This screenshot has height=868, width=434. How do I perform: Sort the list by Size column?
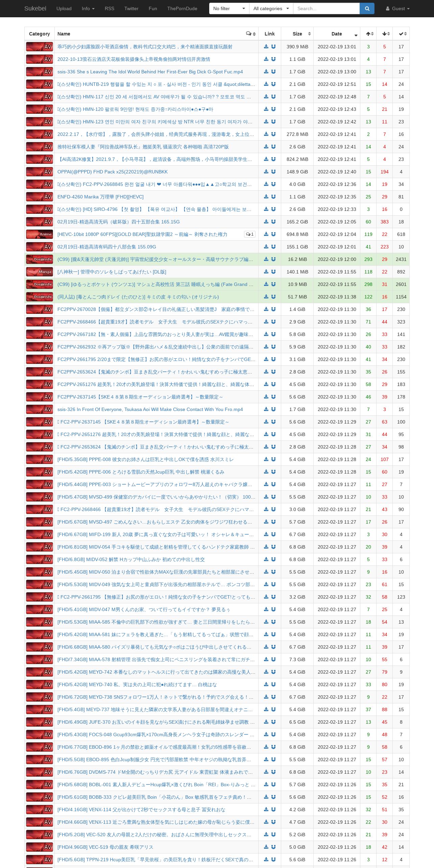[x=297, y=34]
